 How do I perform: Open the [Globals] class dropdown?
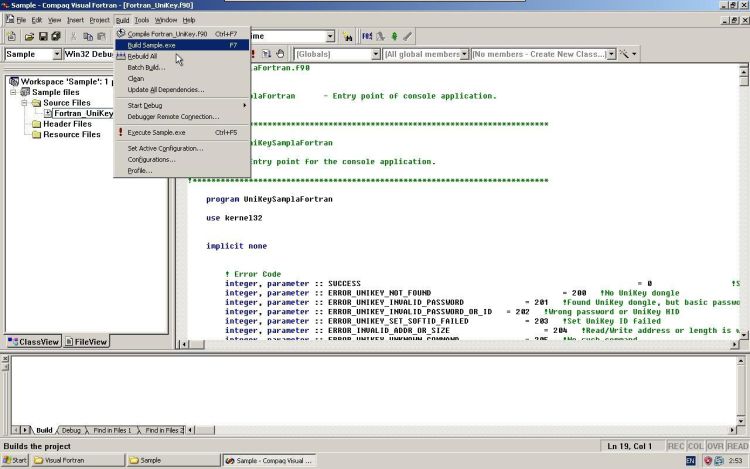[376, 54]
